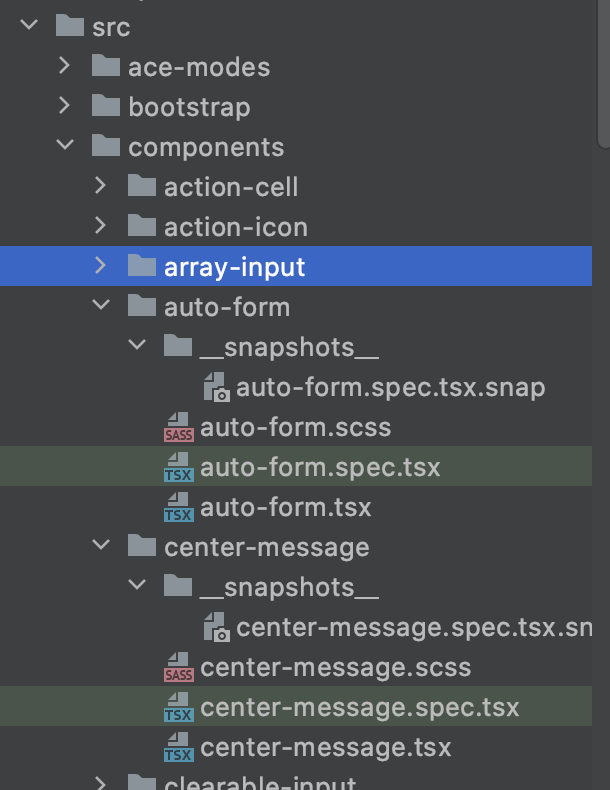Click the TSX icon of auto-form.spec.tsx

pyautogui.click(x=179, y=467)
